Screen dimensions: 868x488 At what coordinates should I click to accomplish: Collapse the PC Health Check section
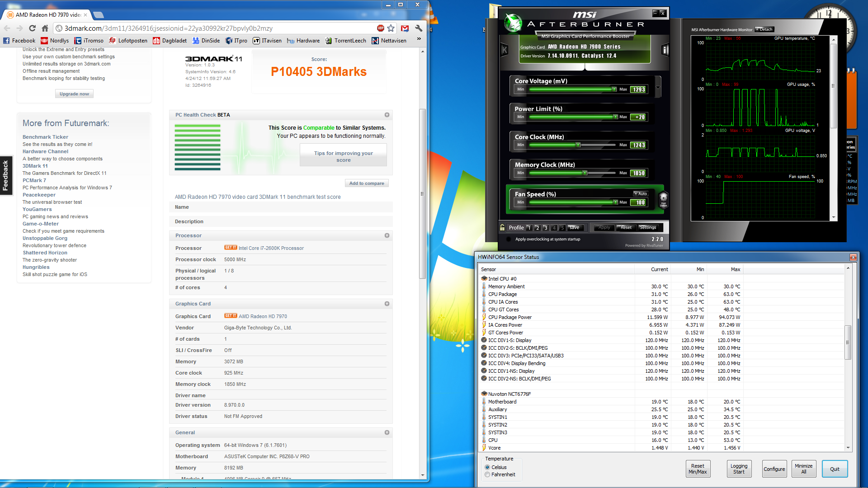387,115
